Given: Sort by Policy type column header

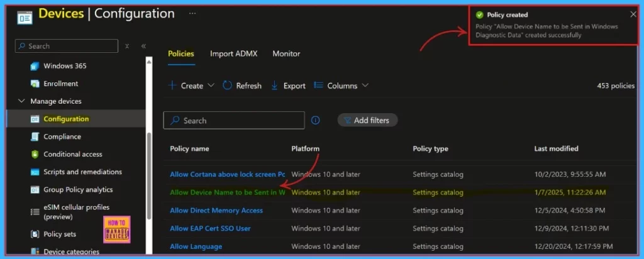Looking at the screenshot, I should [430, 148].
